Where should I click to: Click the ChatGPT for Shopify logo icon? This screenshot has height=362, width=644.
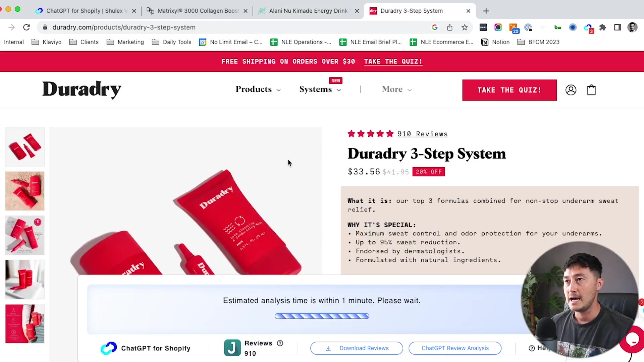(109, 348)
